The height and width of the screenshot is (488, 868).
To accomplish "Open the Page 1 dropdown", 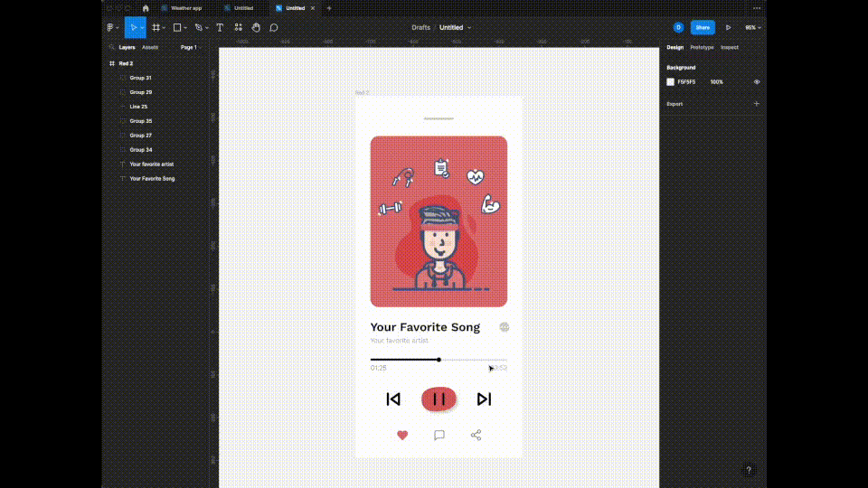I will [190, 47].
